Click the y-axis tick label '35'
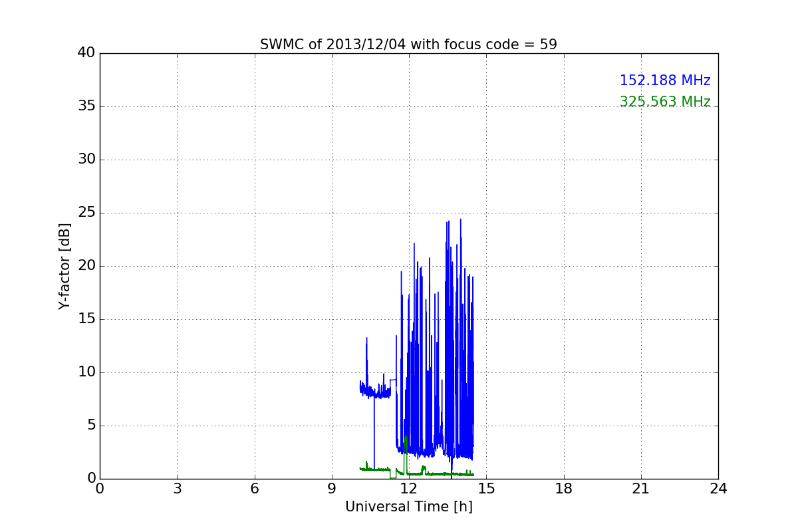The width and height of the screenshot is (798, 532). pyautogui.click(x=86, y=106)
